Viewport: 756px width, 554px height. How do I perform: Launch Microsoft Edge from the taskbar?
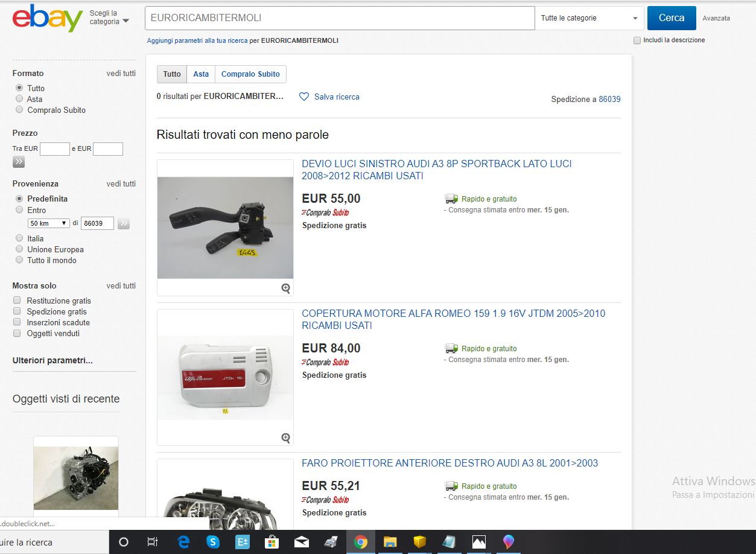tap(183, 542)
